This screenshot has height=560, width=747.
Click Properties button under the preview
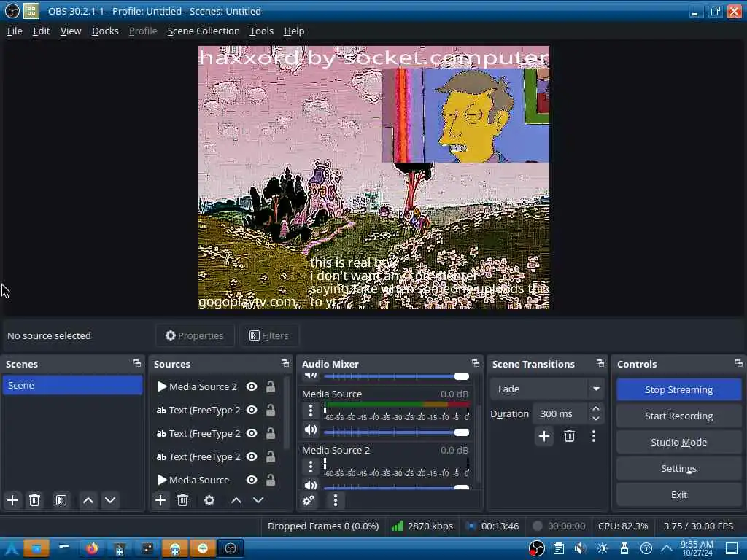pyautogui.click(x=195, y=335)
